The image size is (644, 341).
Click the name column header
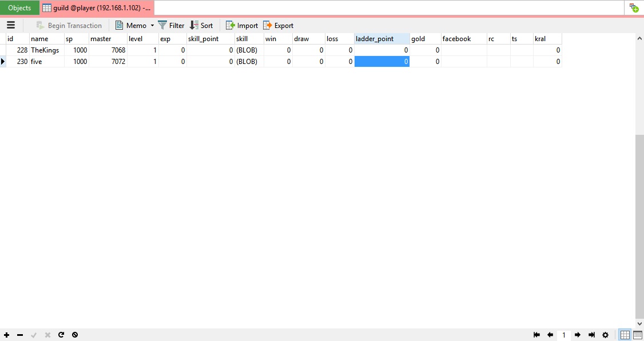pyautogui.click(x=47, y=39)
